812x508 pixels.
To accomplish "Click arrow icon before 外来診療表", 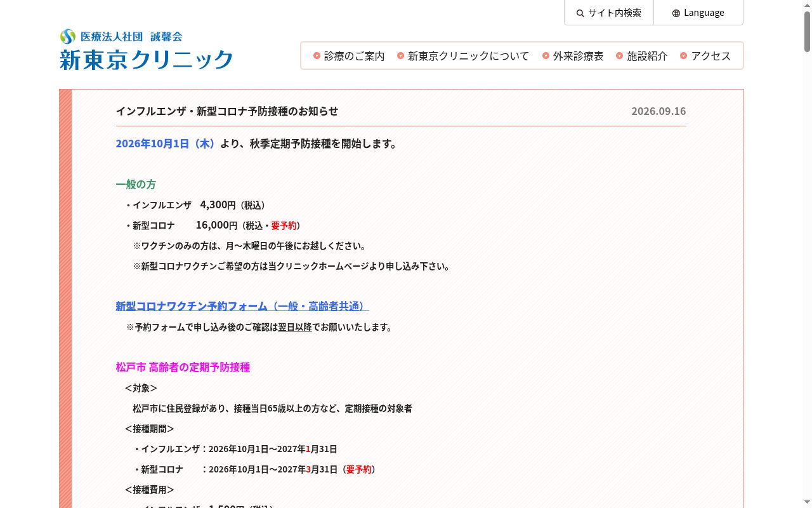I will coord(546,56).
